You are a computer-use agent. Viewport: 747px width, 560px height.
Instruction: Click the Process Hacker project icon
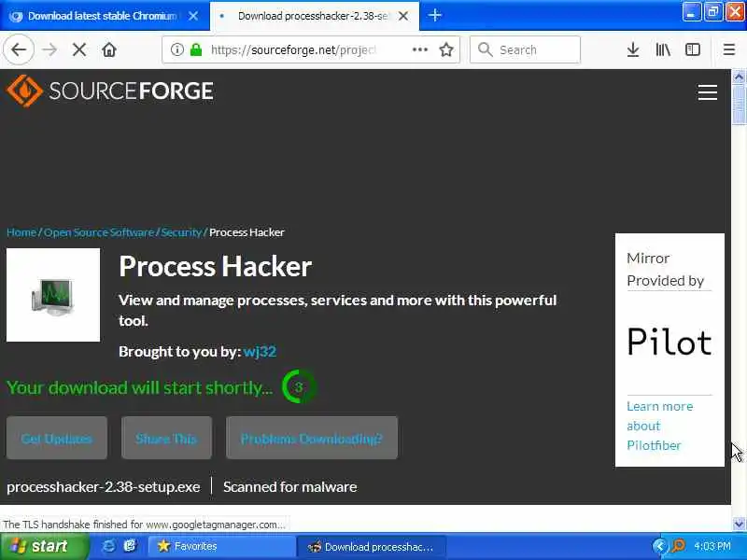53,295
